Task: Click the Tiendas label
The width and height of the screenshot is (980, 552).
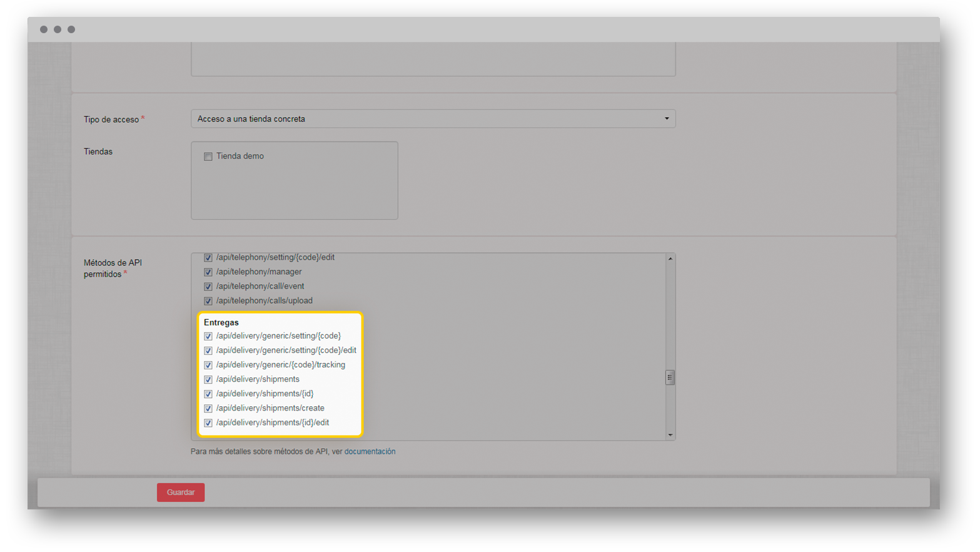Action: [98, 151]
